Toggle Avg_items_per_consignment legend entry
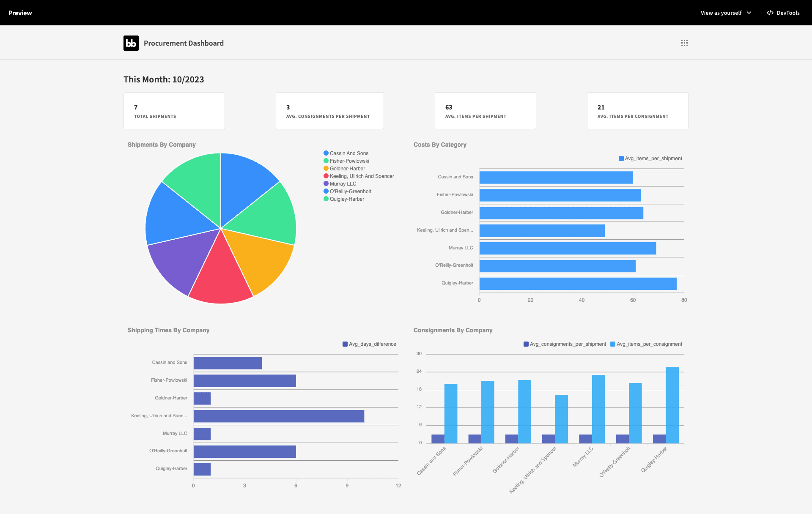Image resolution: width=812 pixels, height=514 pixels. pyautogui.click(x=646, y=344)
